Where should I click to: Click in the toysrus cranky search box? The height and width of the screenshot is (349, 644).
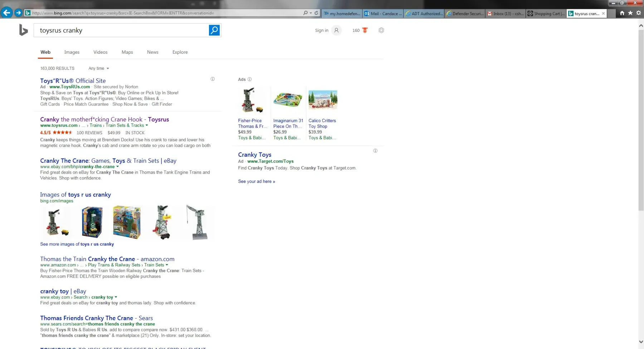coord(122,30)
